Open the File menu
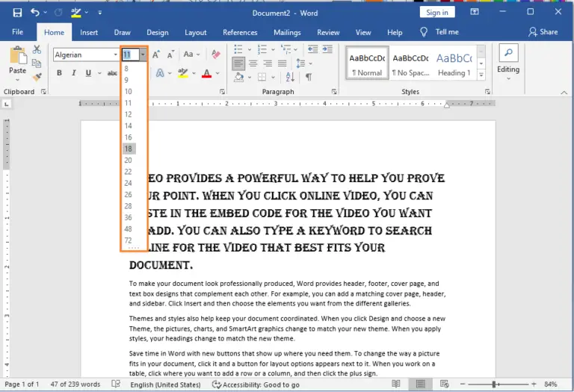Screen dimensions: 574x392 click(x=18, y=32)
